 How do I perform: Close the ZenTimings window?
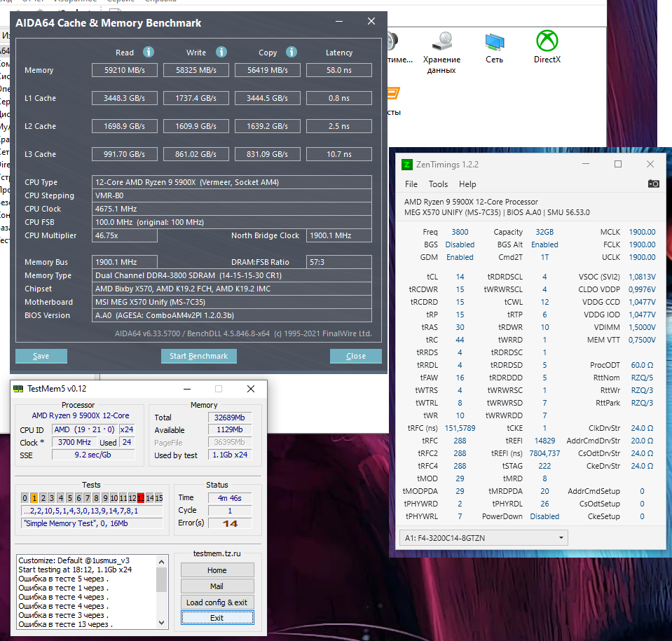[650, 164]
